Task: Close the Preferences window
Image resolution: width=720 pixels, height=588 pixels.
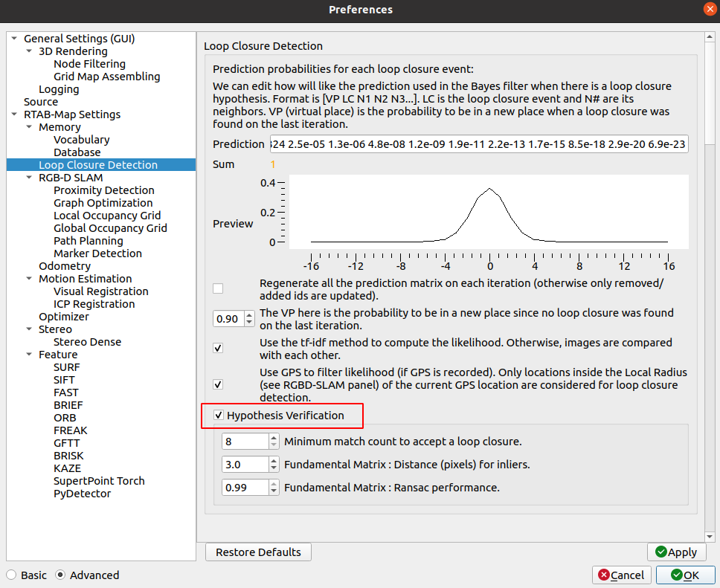Action: point(707,10)
